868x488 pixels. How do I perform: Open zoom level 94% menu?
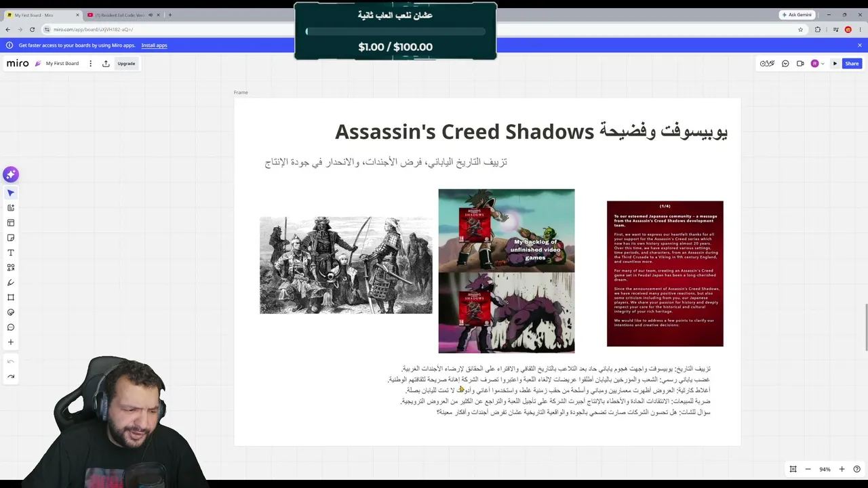pyautogui.click(x=825, y=469)
